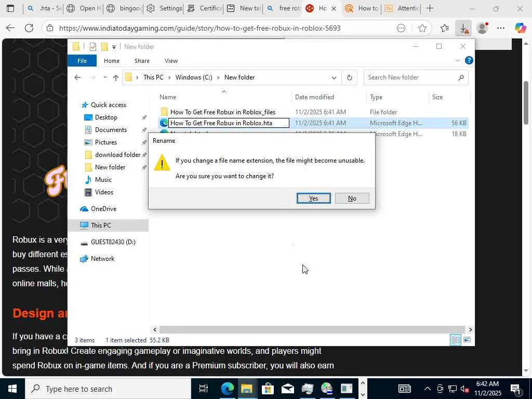Open Edge Settings and more menu
The image size is (532, 399).
[x=501, y=28]
